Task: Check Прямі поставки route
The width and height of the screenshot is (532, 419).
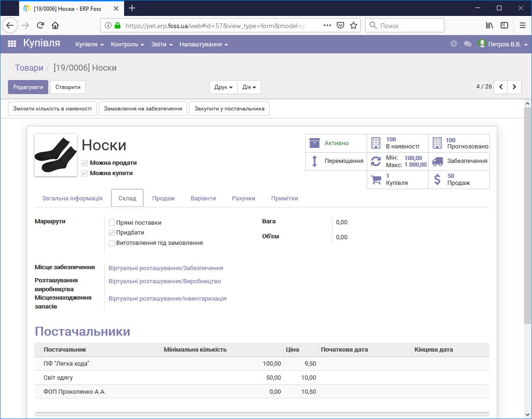Action: click(111, 223)
